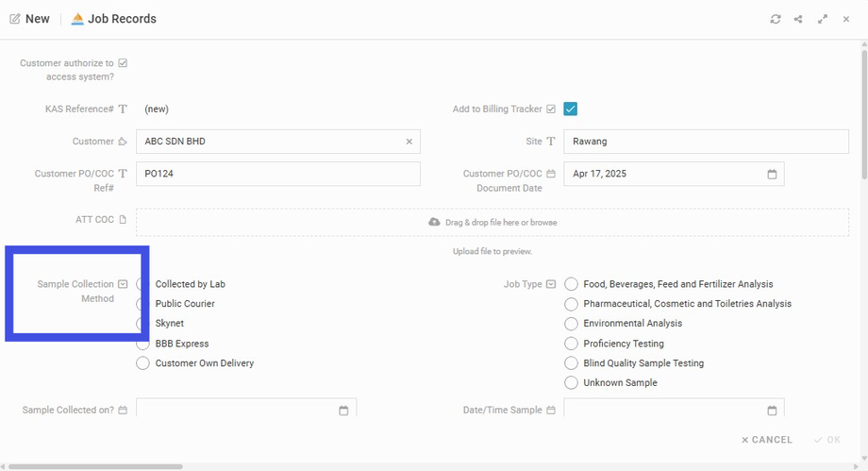
Task: Click the OK button
Action: pyautogui.click(x=827, y=440)
